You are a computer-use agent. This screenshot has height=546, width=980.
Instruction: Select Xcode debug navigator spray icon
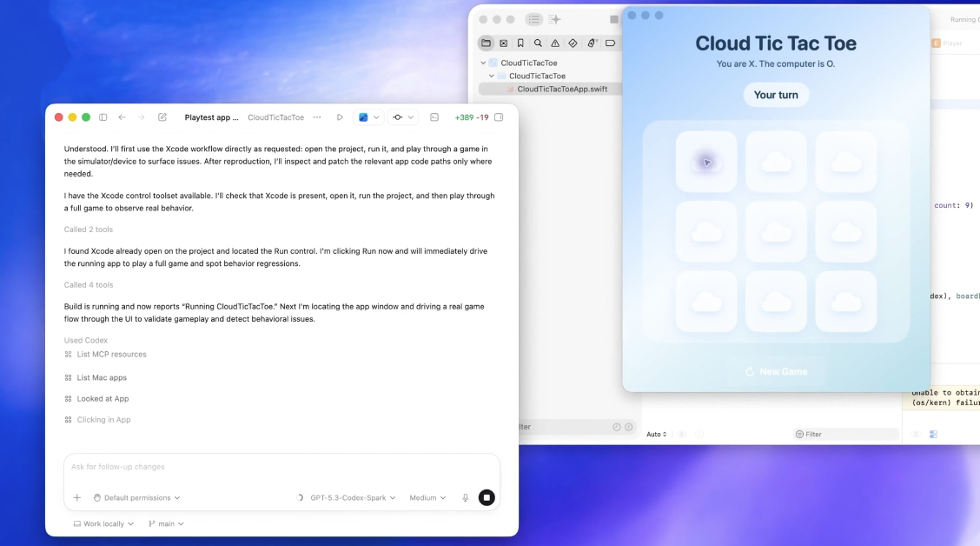click(x=592, y=43)
